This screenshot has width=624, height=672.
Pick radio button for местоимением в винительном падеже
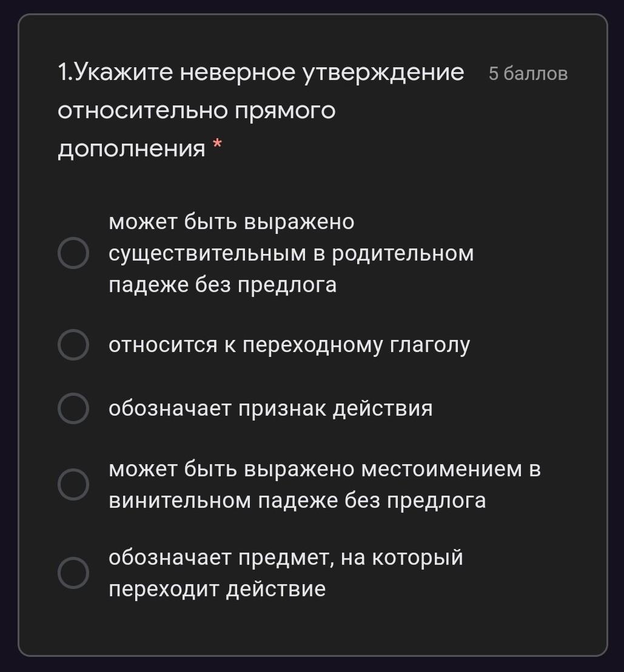point(73,484)
